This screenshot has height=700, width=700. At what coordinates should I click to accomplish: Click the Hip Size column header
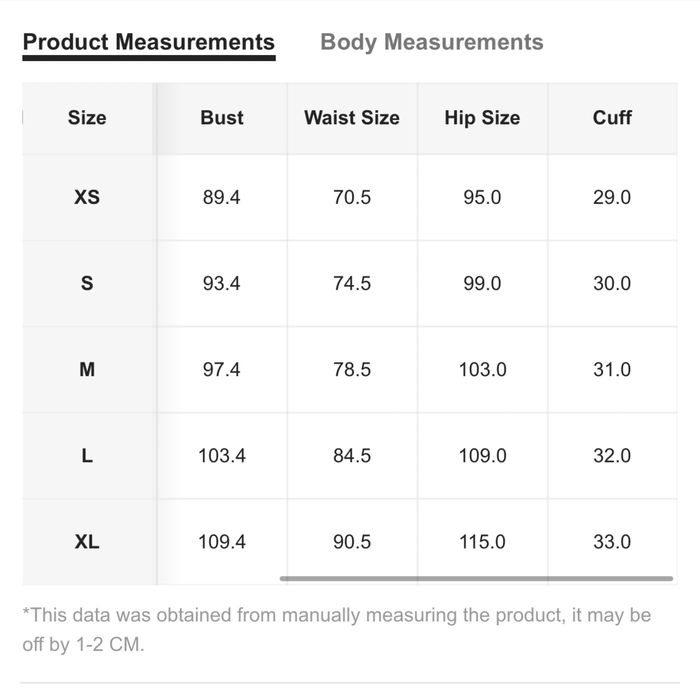point(482,118)
